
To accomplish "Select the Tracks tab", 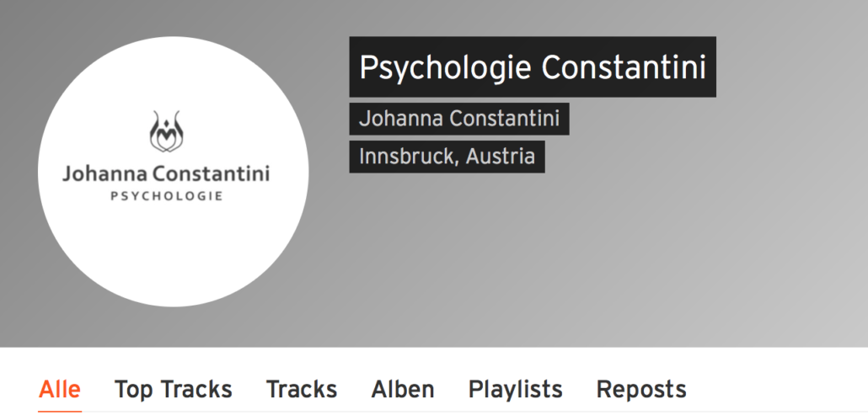I will pyautogui.click(x=301, y=390).
